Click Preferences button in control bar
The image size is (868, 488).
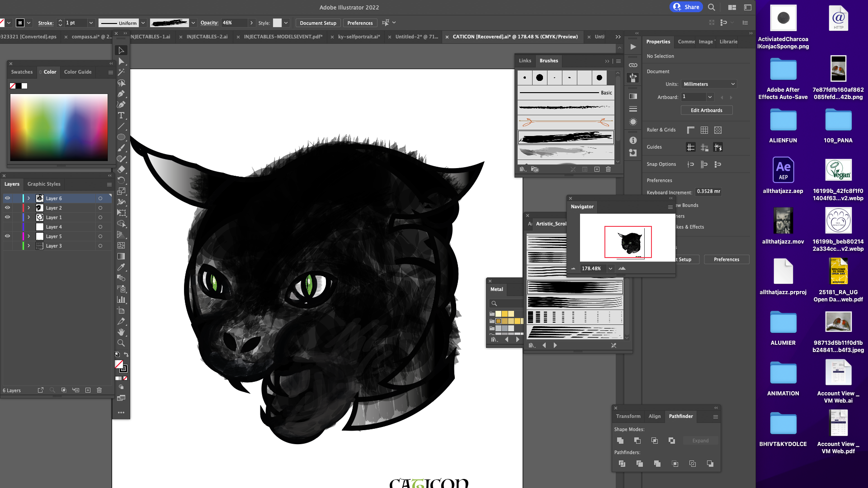(x=360, y=23)
